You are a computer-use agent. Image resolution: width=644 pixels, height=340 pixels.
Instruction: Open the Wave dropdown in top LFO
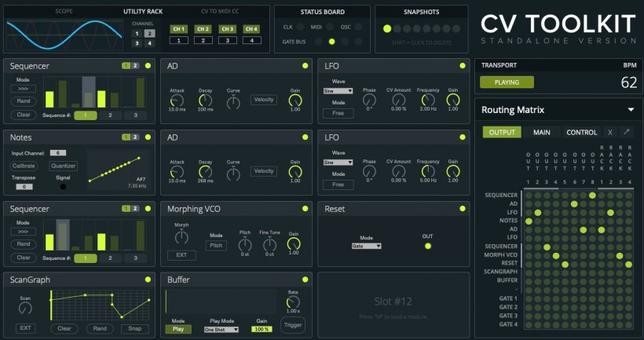coord(338,91)
